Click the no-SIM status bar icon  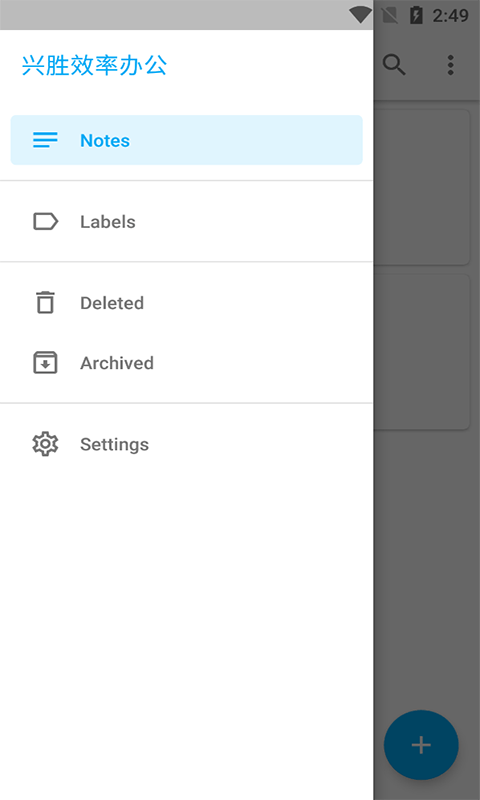(390, 15)
